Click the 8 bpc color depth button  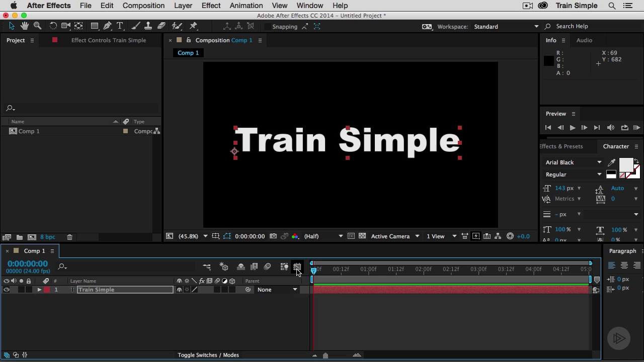pyautogui.click(x=48, y=237)
